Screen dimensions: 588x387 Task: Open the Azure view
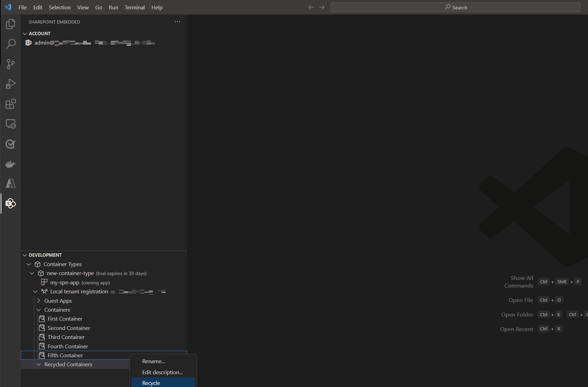(11, 183)
